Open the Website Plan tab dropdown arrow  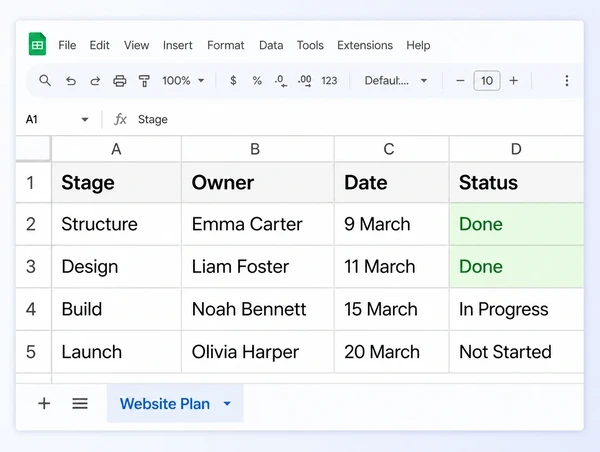click(x=227, y=404)
